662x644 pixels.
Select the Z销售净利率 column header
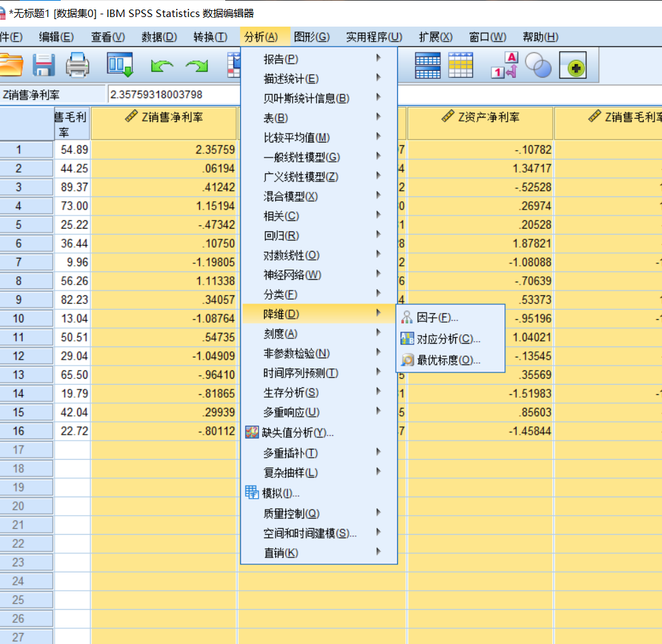tap(164, 123)
